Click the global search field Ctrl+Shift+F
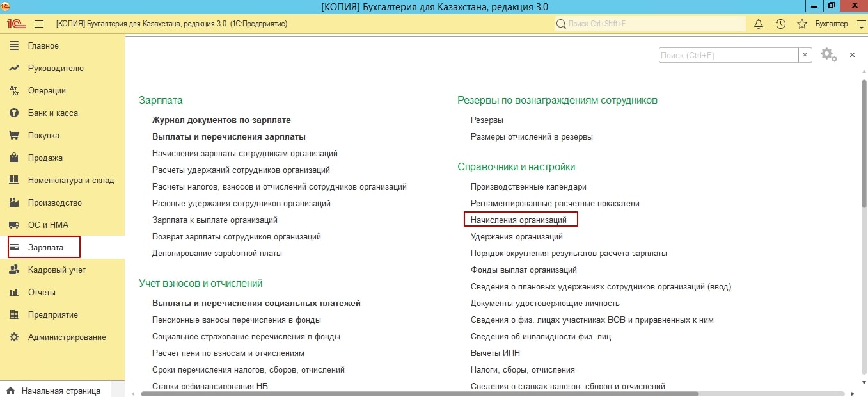This screenshot has height=397, width=868. 652,24
